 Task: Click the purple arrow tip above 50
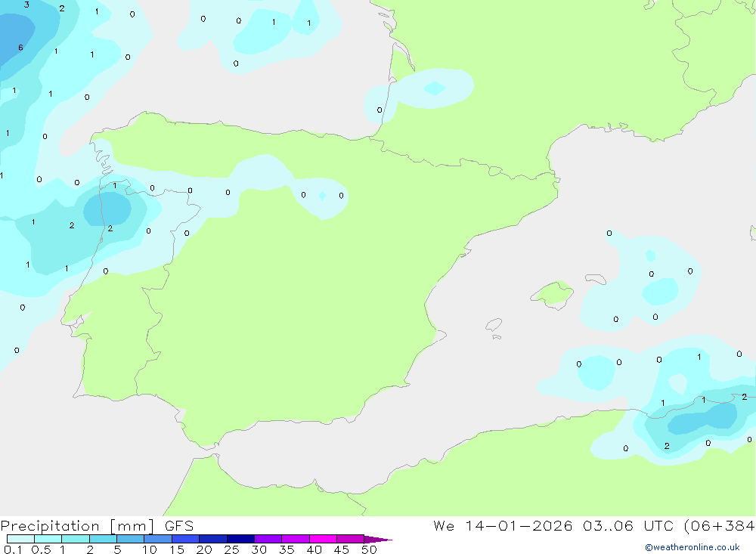click(378, 539)
